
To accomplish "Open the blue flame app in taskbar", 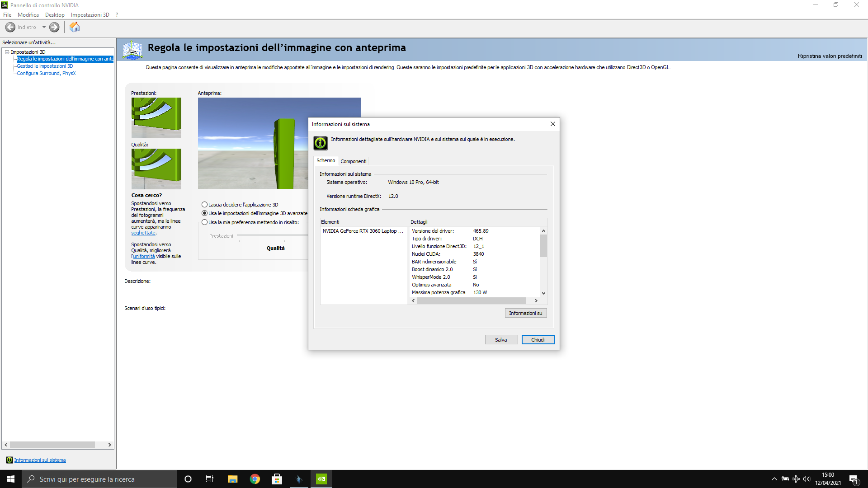I will [299, 479].
